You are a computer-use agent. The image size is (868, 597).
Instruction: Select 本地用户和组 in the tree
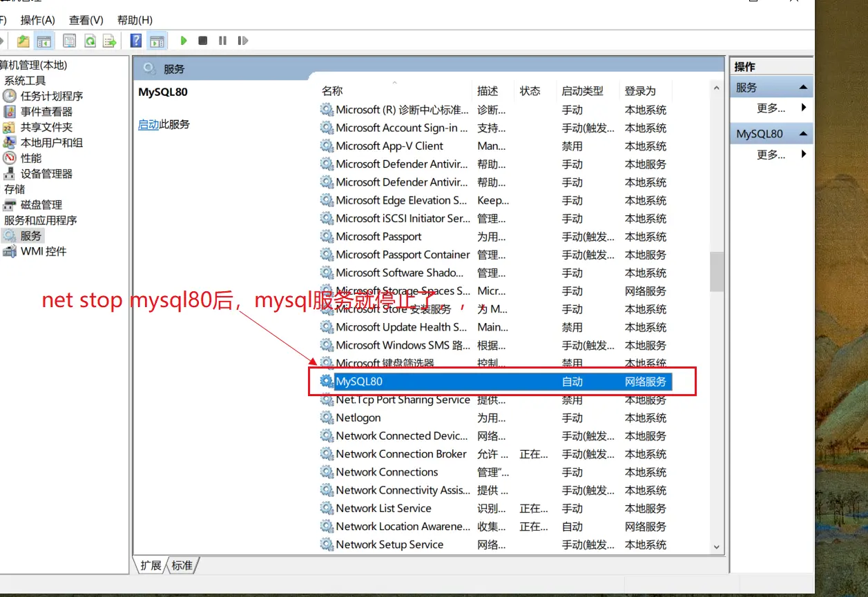click(x=52, y=142)
